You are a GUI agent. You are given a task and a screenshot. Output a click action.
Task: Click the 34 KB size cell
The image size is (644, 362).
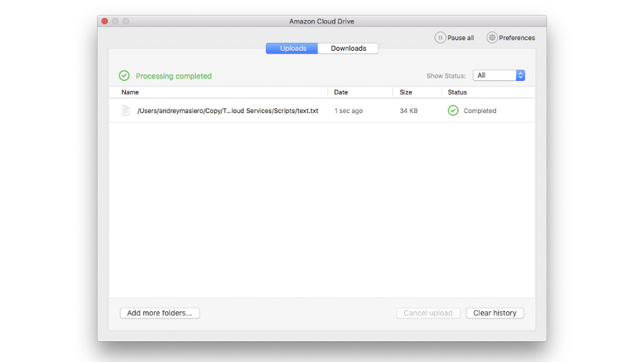pos(409,111)
